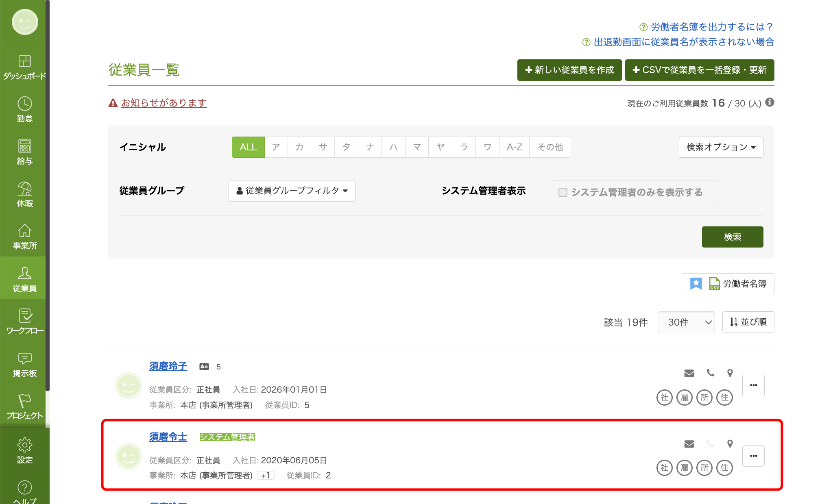Click CSVで従業員を一括登録・更新 button
The width and height of the screenshot is (833, 504).
pos(700,70)
